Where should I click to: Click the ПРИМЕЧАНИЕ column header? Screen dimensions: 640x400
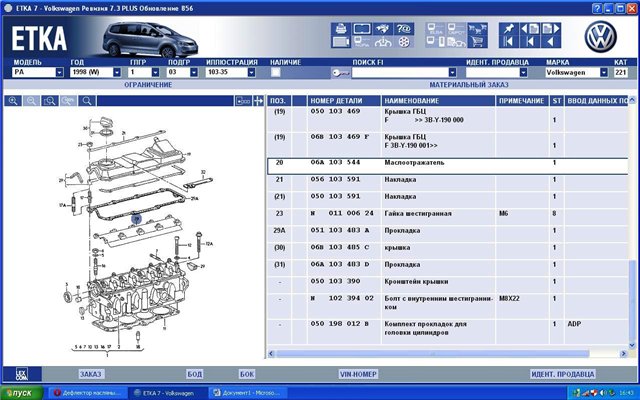(522, 101)
